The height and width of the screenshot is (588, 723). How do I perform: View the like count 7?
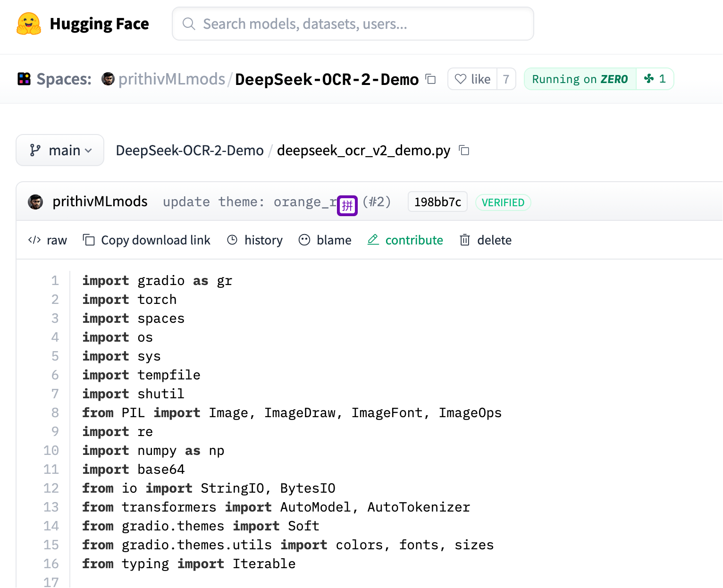[506, 79]
